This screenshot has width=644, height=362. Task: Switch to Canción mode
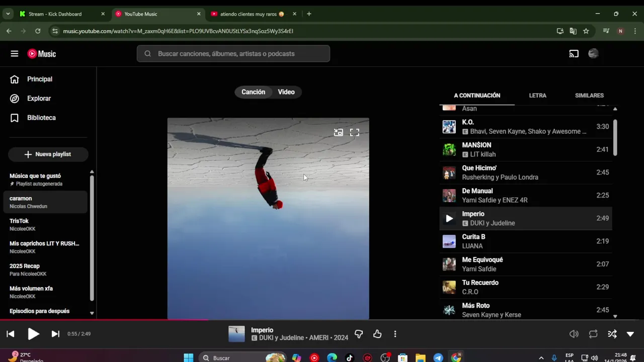tap(253, 92)
